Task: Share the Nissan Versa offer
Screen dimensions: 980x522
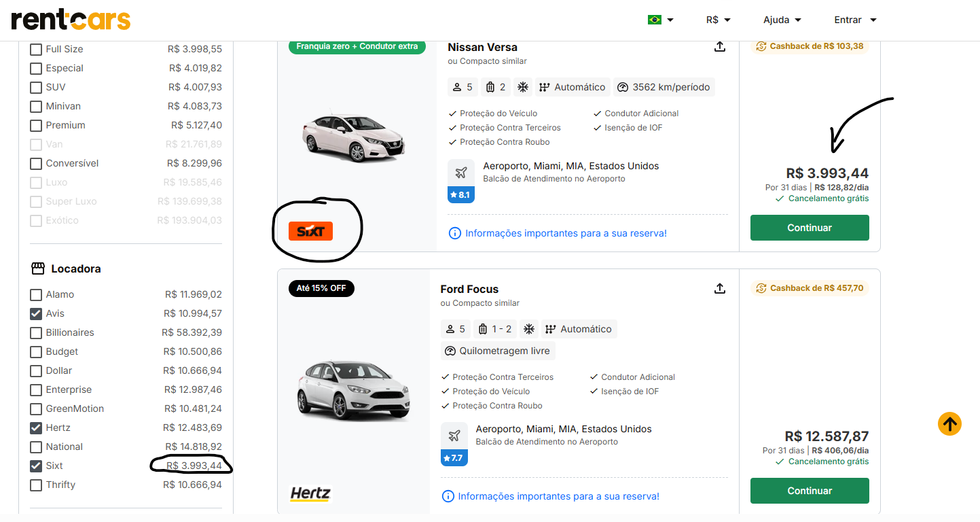Action: 720,47
